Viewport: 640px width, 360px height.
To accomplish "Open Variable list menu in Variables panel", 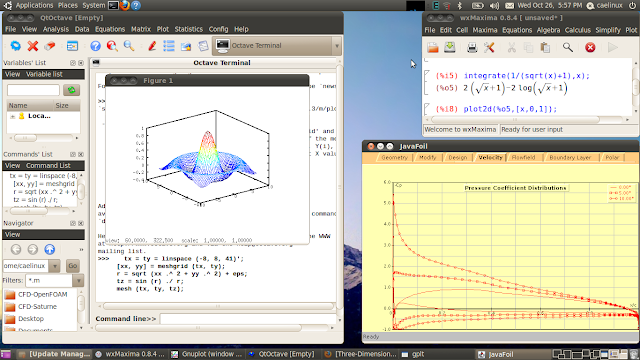I will (x=44, y=74).
